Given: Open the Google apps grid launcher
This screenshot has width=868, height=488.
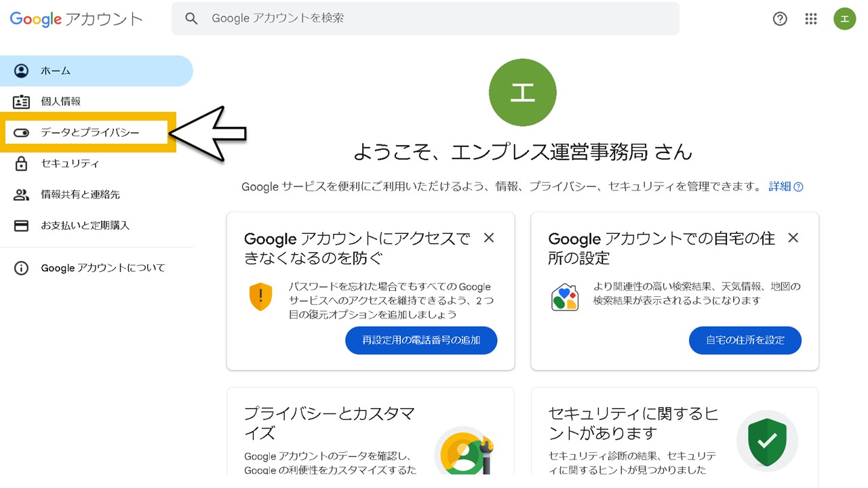Looking at the screenshot, I should pos(811,18).
